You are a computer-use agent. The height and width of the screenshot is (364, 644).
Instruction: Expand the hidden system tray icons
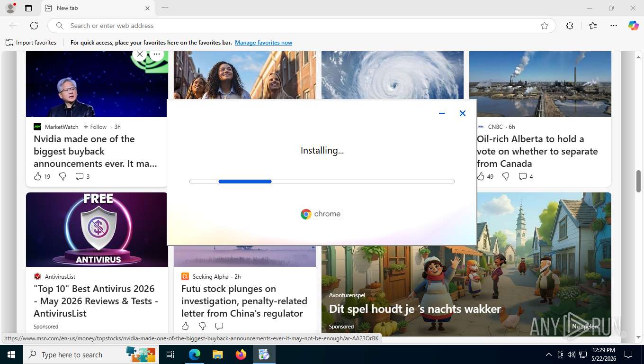pos(549,355)
